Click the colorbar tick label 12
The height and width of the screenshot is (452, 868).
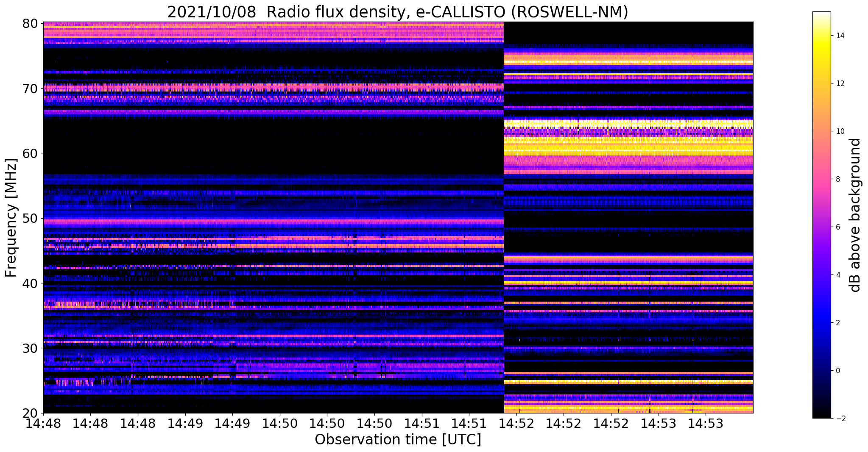840,83
